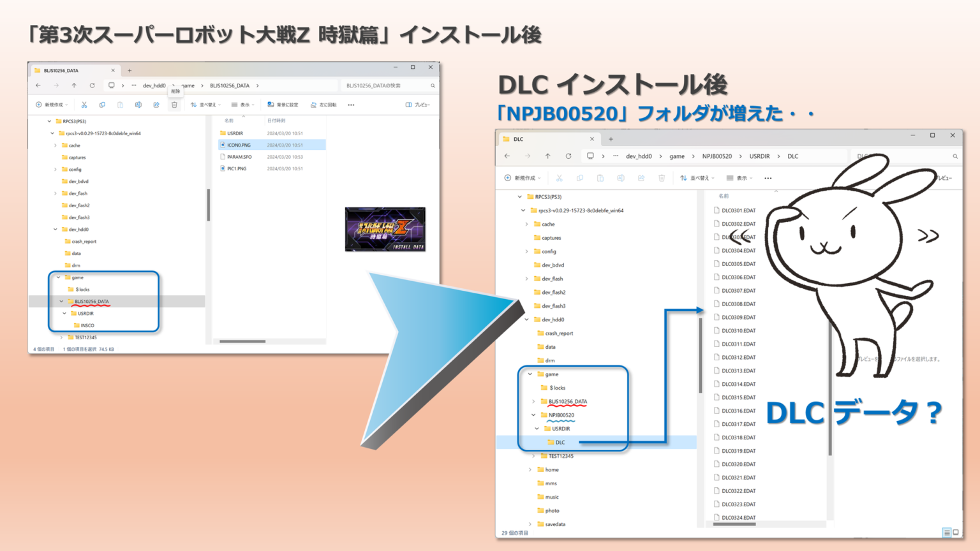Go back in DLC window
Screen dimensions: 980x551
[x=507, y=156]
